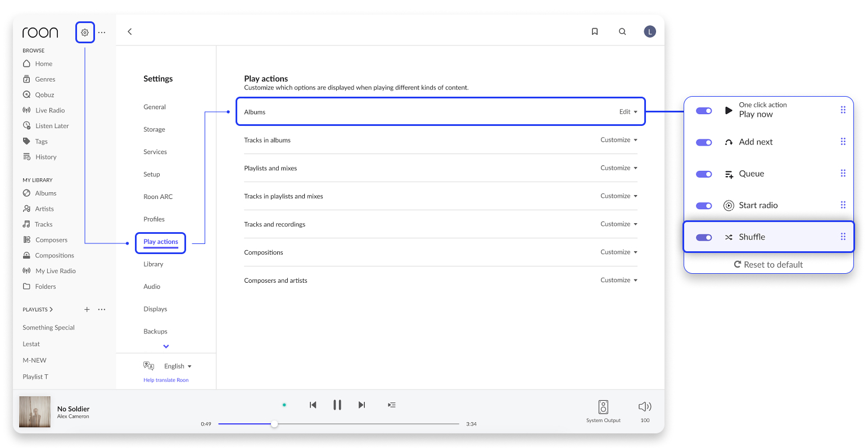This screenshot has height=448, width=868.
Task: Select the Play actions settings tab
Action: [x=161, y=242]
